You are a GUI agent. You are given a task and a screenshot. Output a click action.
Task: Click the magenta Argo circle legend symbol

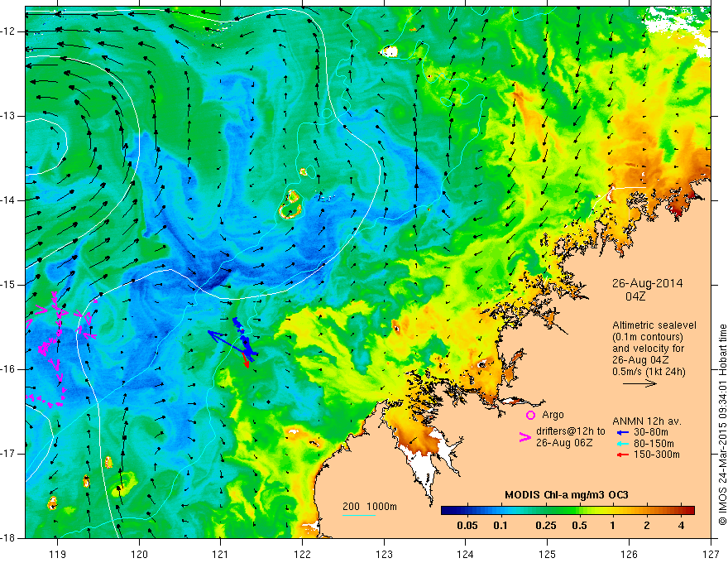point(530,415)
